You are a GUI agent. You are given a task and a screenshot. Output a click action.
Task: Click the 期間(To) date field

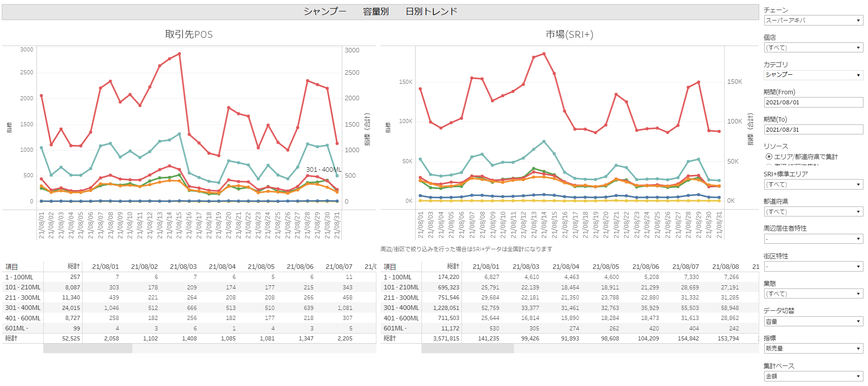(813, 130)
